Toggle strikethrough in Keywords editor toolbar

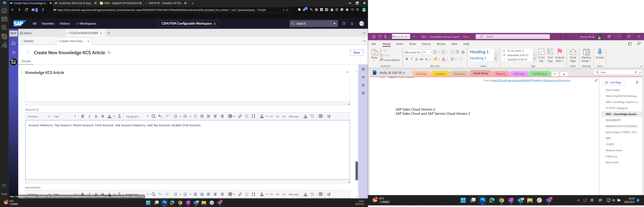[103, 116]
